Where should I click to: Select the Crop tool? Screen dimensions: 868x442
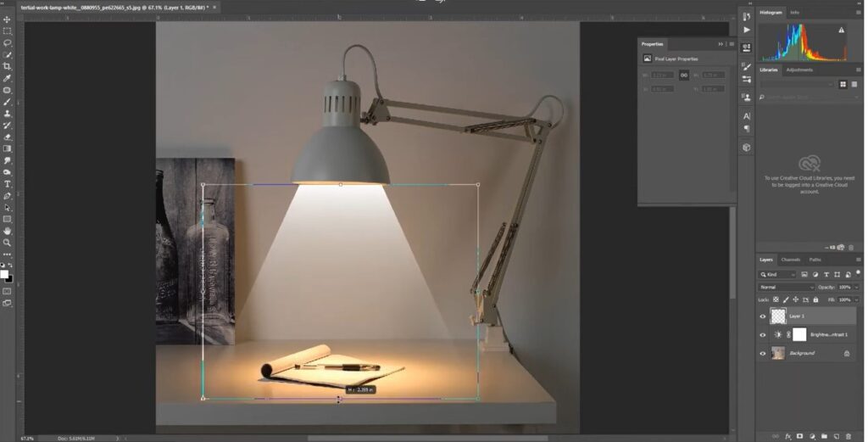point(8,66)
